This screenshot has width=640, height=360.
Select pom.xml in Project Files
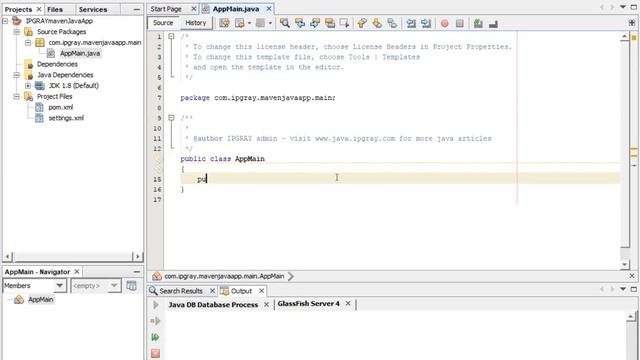point(61,107)
